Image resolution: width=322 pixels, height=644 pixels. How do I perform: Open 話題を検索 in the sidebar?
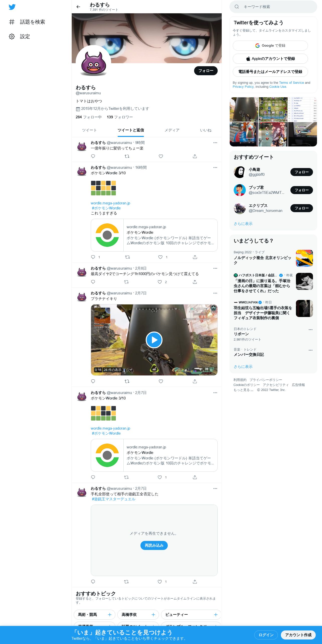pyautogui.click(x=27, y=22)
